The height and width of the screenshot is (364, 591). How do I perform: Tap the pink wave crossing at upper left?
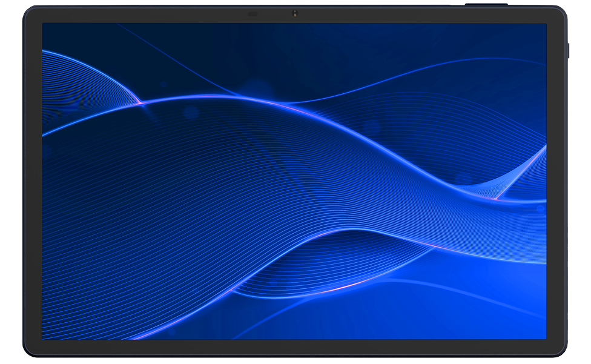[x=140, y=102]
